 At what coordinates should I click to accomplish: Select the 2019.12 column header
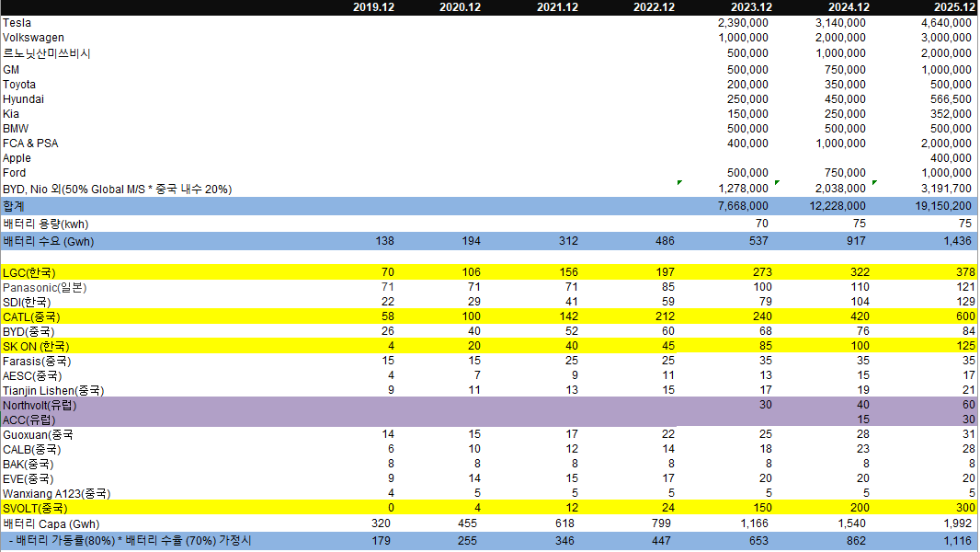coord(373,7)
